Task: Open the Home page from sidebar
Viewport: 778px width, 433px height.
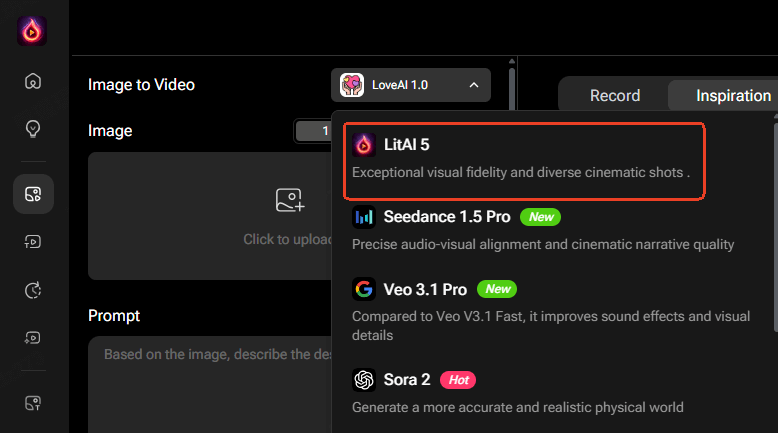Action: pyautogui.click(x=33, y=82)
